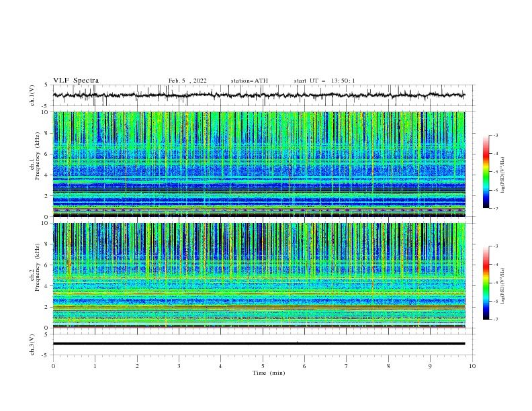
Task: Click the "6" kHz tick on ch.1 frequency axis
Action: click(48, 154)
